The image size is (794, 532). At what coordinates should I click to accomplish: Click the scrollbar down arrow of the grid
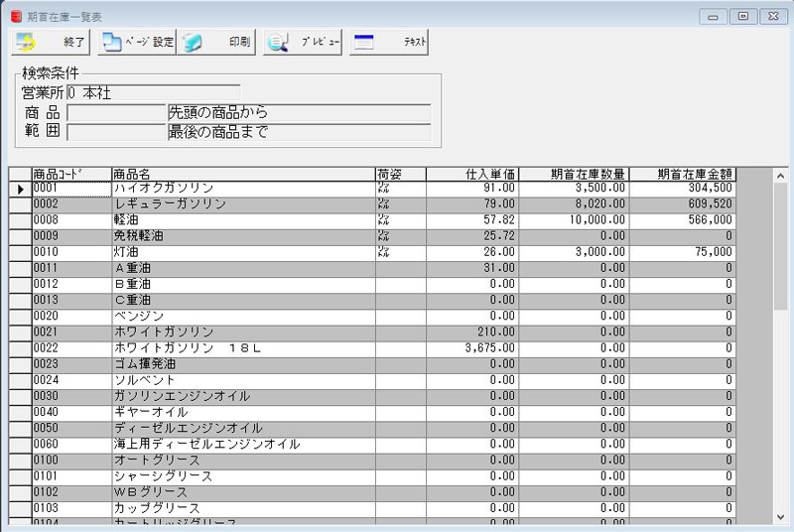point(780,517)
